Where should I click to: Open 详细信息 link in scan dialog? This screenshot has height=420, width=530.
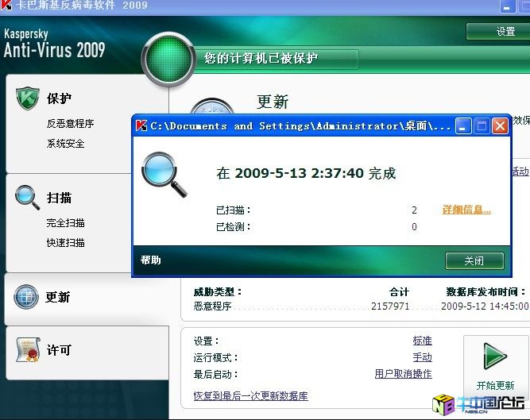[x=466, y=210]
